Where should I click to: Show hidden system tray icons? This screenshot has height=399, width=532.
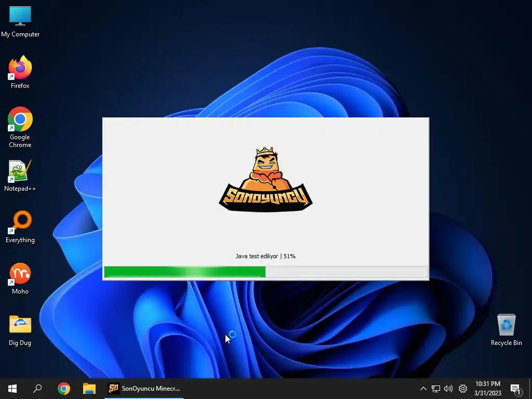point(423,389)
